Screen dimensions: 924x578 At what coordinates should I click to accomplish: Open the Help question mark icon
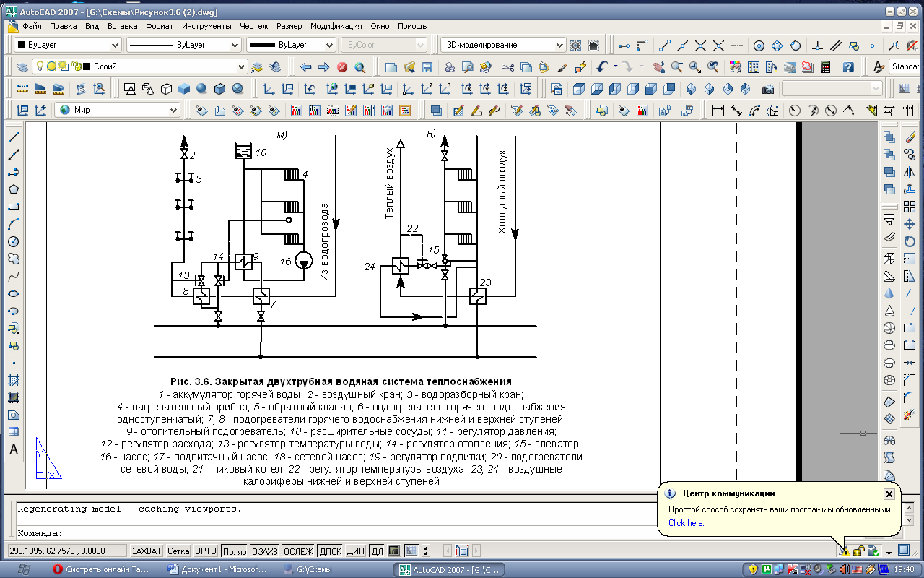[x=848, y=67]
